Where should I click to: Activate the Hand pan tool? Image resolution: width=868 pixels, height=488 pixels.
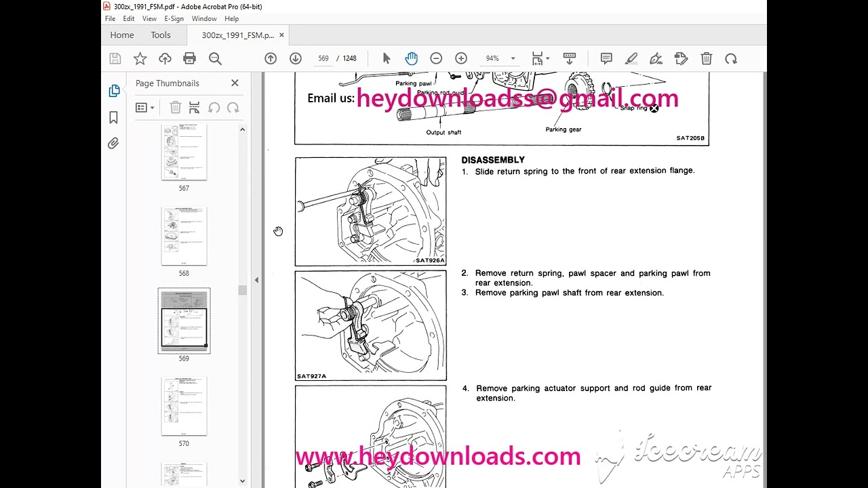[411, 59]
